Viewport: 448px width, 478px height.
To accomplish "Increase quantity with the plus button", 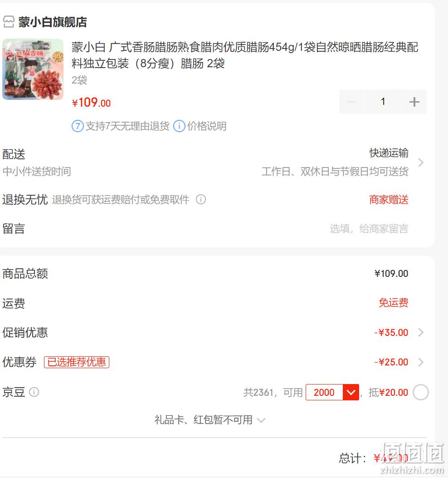I will [x=414, y=102].
